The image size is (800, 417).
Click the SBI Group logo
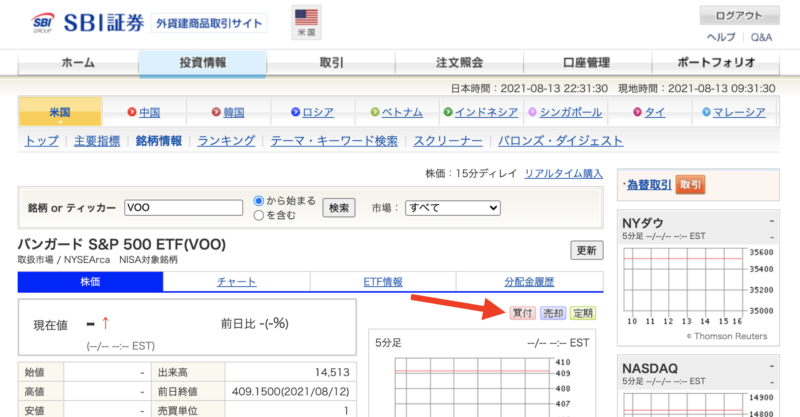pos(43,23)
